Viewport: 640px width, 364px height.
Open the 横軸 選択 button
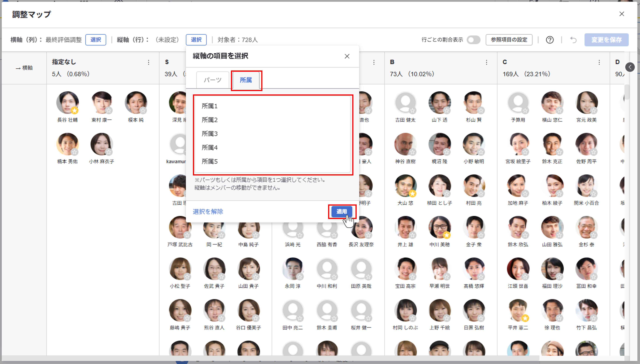96,40
